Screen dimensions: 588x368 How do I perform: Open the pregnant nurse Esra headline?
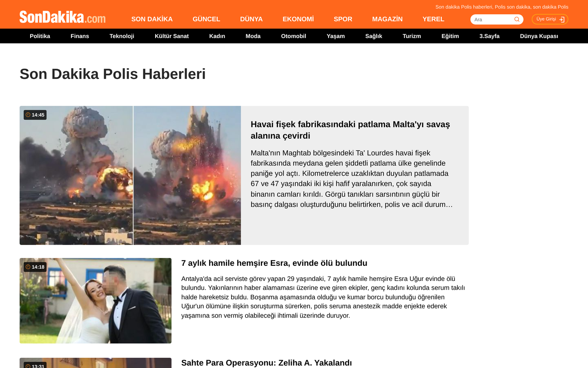274,263
